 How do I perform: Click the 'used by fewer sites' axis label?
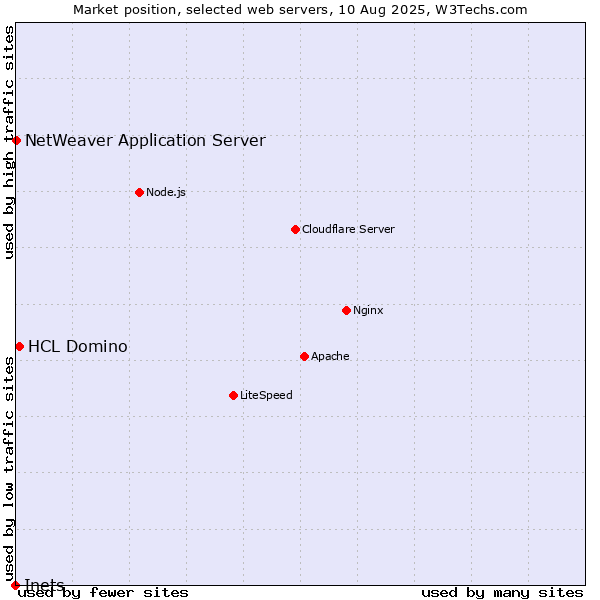click(x=103, y=593)
